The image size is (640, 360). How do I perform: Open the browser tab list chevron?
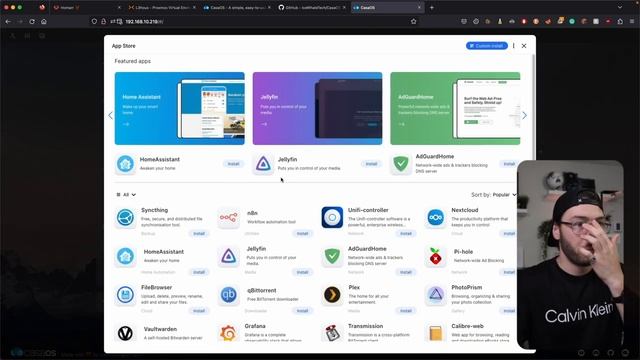click(x=620, y=7)
